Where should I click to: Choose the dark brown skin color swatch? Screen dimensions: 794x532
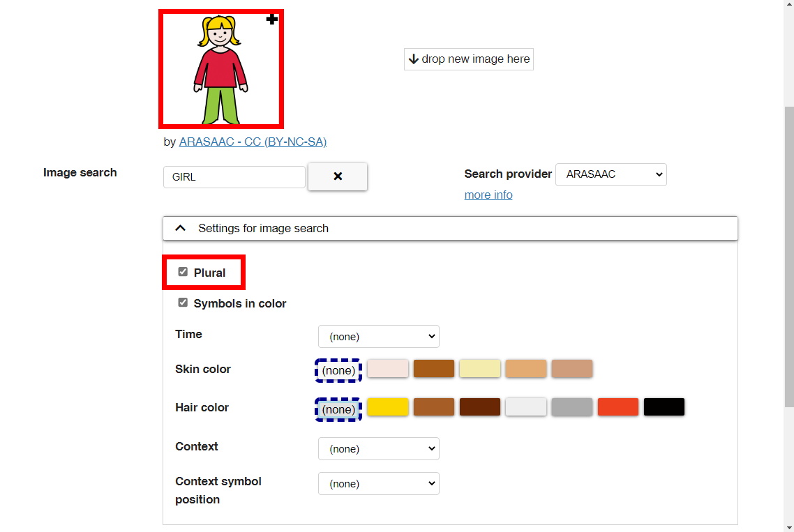click(434, 369)
